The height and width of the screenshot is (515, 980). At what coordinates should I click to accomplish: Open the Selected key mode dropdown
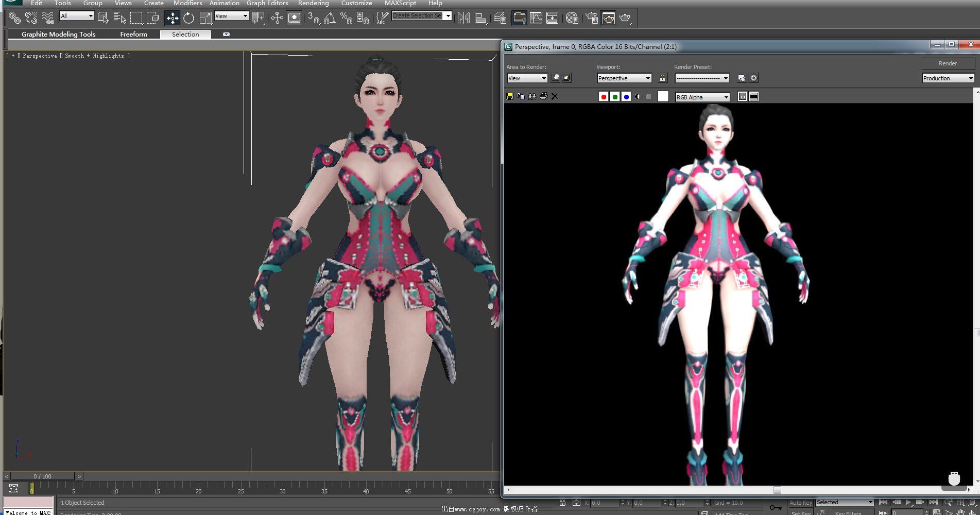(845, 502)
